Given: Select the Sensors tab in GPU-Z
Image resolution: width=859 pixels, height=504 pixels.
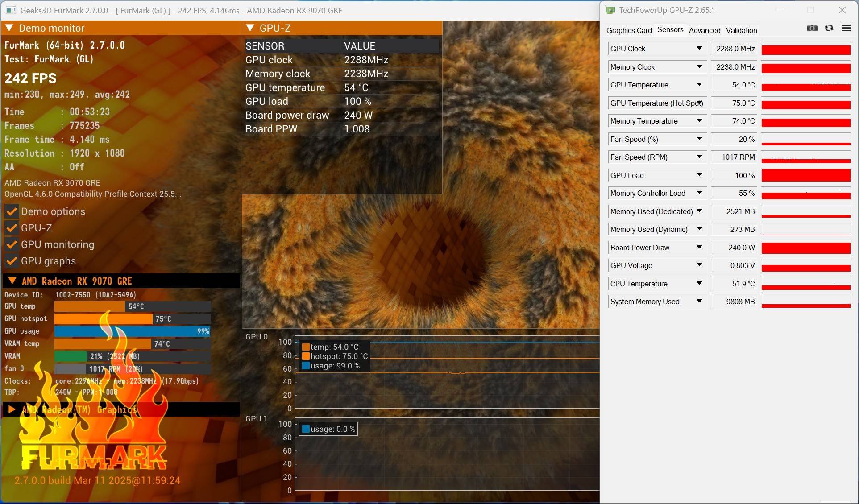Looking at the screenshot, I should click(x=670, y=30).
